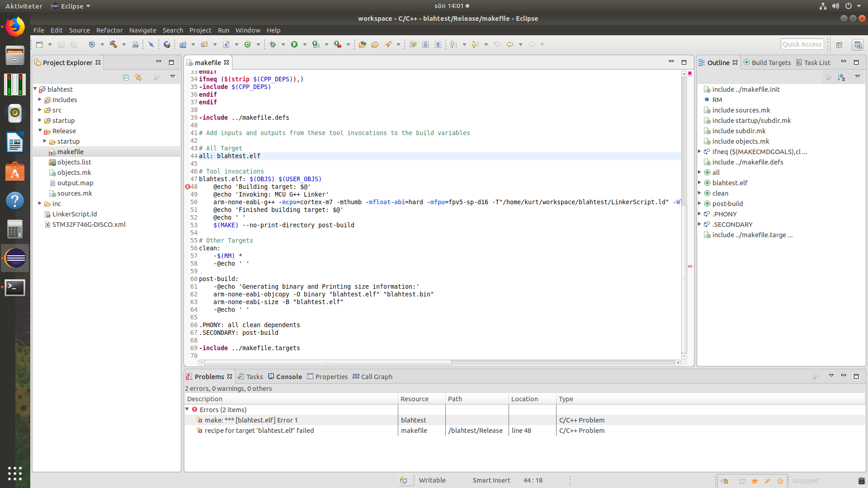
Task: Click Collapse All in Project Explorer
Action: [x=126, y=77]
